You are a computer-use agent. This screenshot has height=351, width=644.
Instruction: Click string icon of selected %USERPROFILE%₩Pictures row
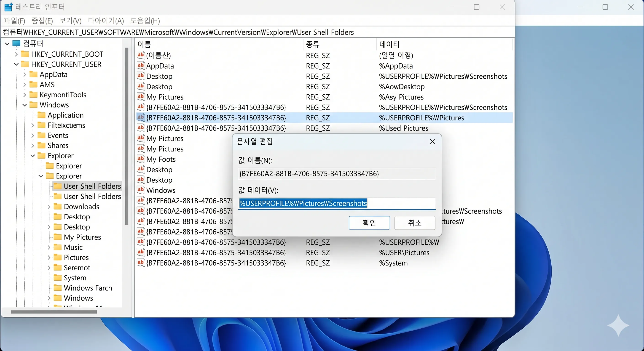141,117
